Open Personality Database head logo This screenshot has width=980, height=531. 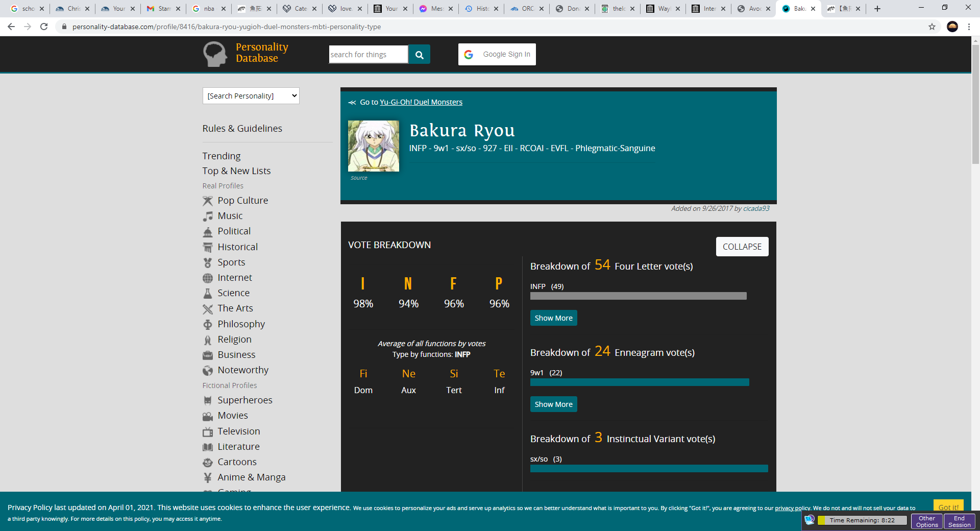pos(215,54)
